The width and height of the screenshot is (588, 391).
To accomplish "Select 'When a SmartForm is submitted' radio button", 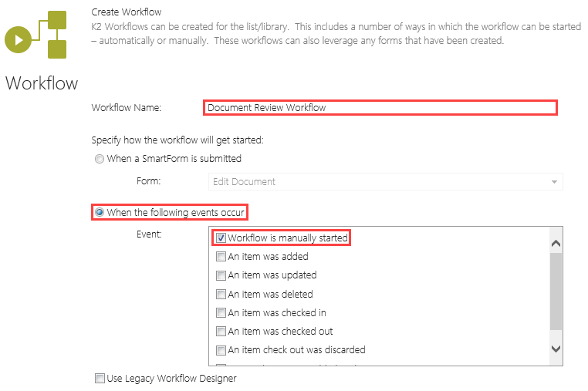I will tap(99, 159).
